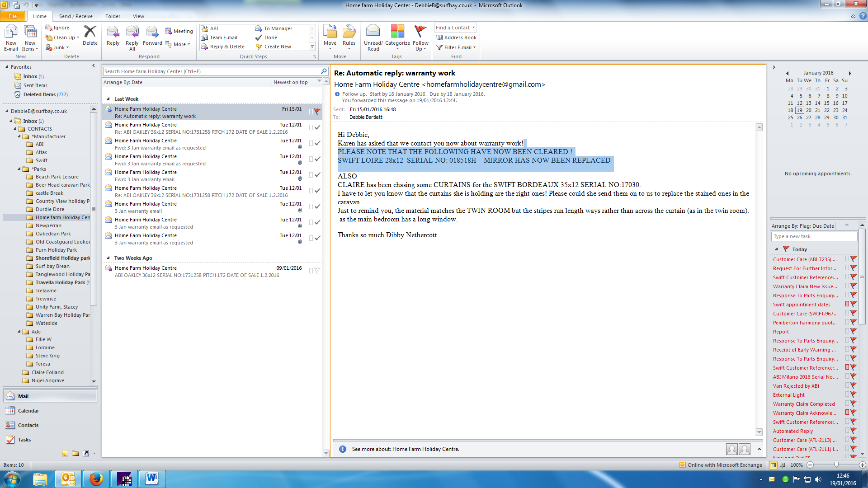This screenshot has height=488, width=868.
Task: Switch to the Send / Receive tab
Action: click(75, 16)
